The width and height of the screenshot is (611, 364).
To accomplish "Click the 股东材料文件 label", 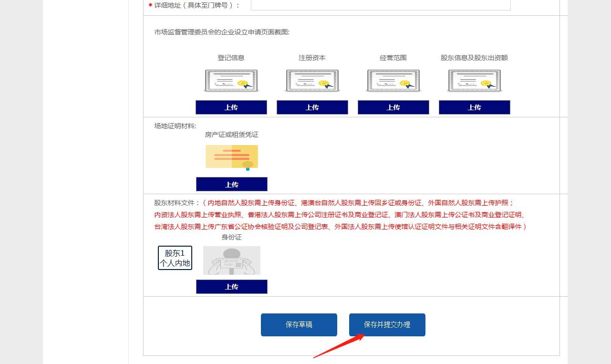I will click(x=177, y=203).
